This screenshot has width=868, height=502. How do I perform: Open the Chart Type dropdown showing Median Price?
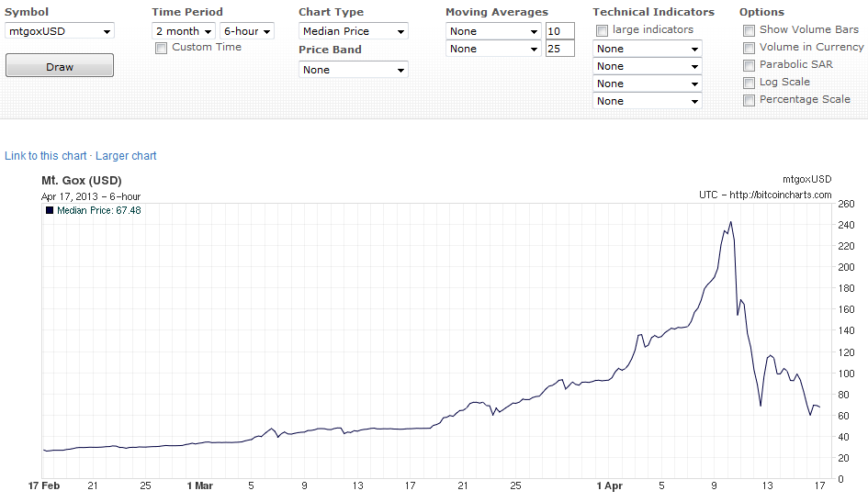click(x=354, y=31)
